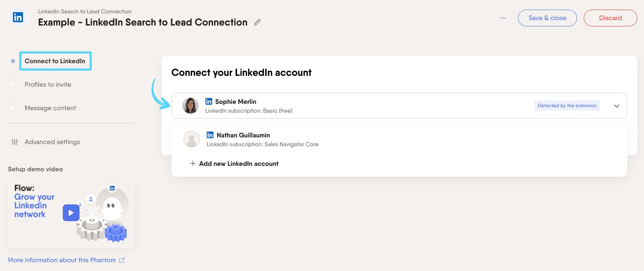Click the Setup demo video heading
644x271 pixels.
(36, 169)
